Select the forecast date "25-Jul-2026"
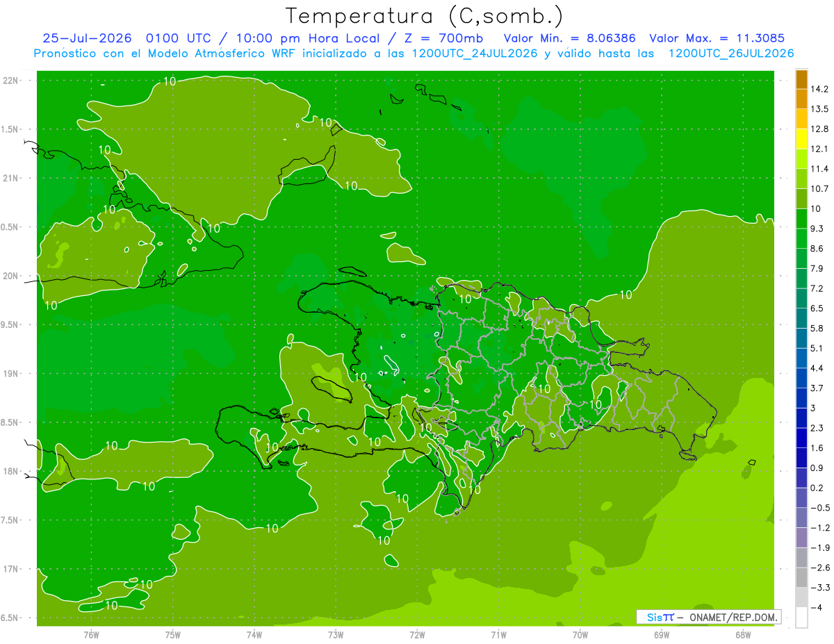Viewport: 834px width, 644px height. tap(89, 38)
